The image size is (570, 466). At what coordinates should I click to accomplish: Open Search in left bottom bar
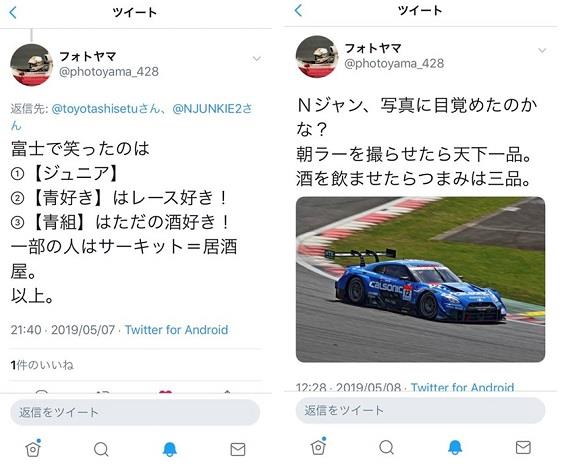point(101,449)
